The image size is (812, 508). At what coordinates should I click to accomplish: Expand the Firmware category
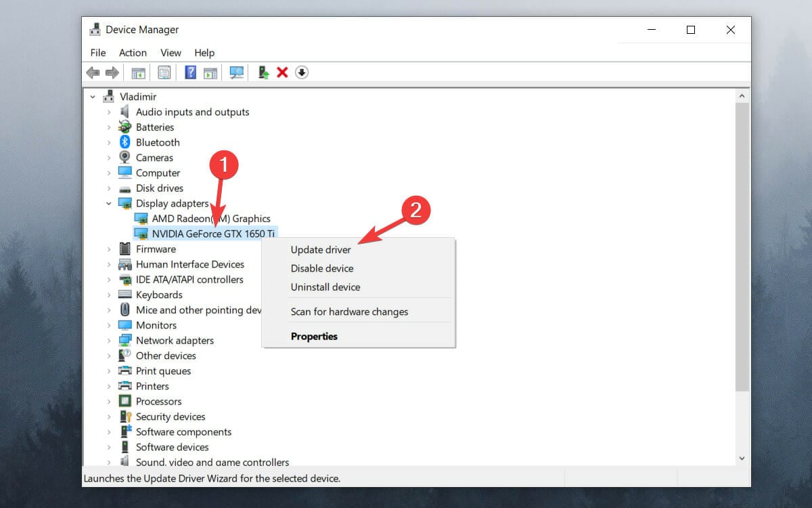tap(108, 249)
